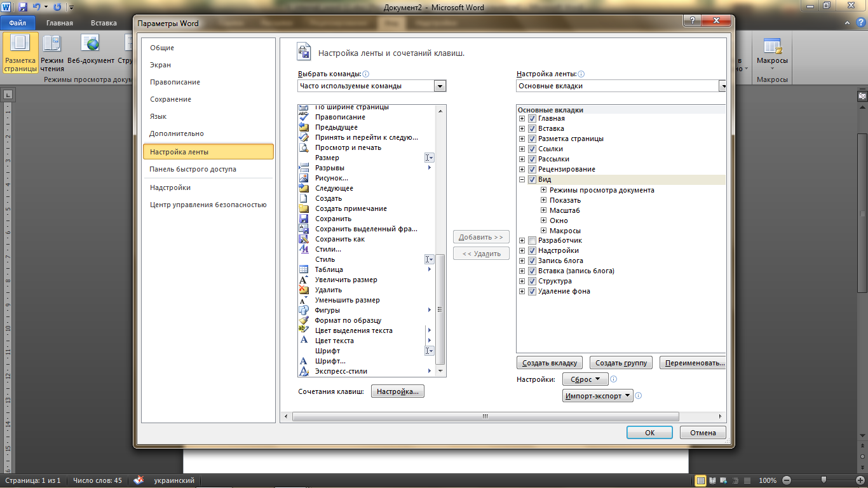This screenshot has width=868, height=488.
Task: Expand the Масштаб group node
Action: [544, 210]
